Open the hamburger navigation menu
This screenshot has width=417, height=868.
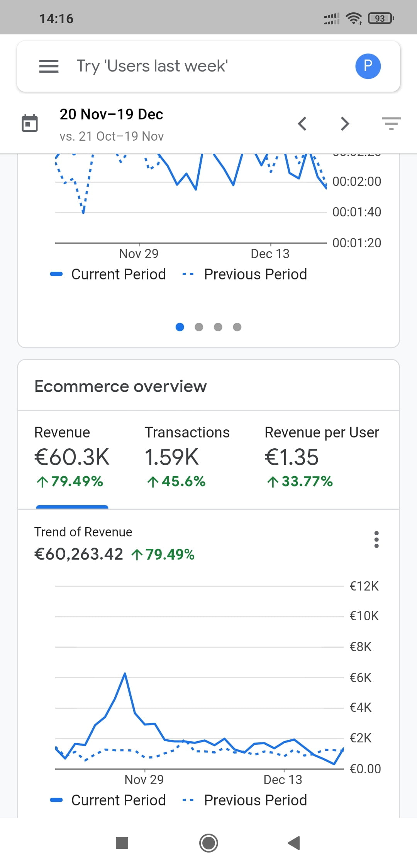[49, 66]
